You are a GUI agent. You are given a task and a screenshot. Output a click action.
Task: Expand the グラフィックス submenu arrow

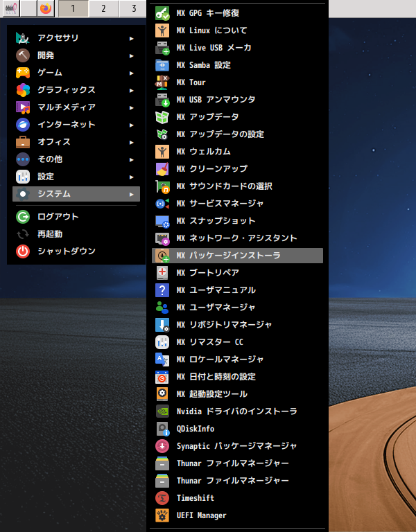tap(132, 91)
